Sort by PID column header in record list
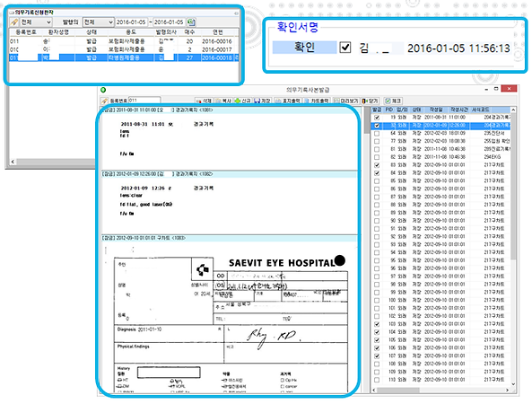The image size is (532, 404). click(x=389, y=110)
